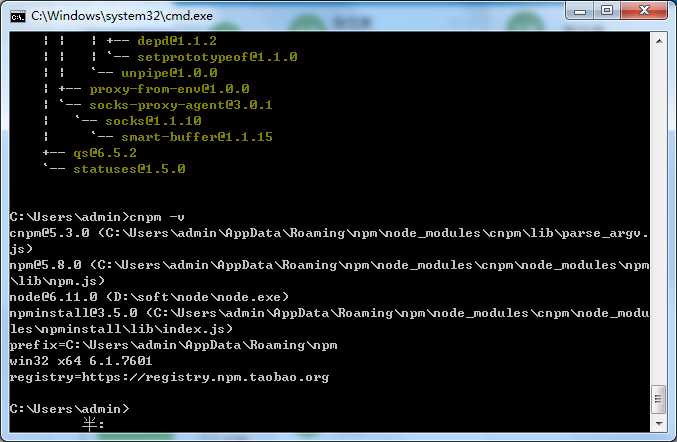677x442 pixels.
Task: Maximize the cmd.exe window
Action: click(x=607, y=10)
